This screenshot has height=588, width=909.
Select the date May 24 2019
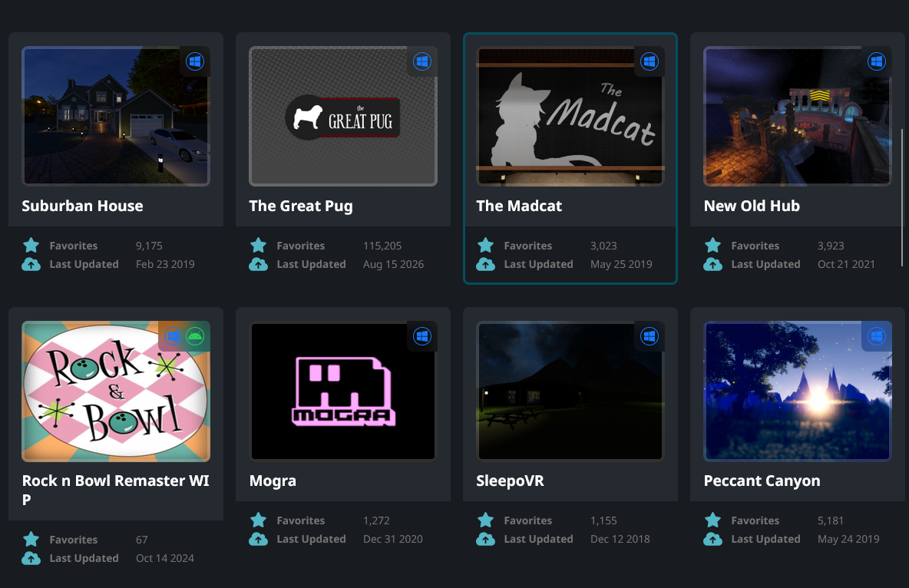(848, 540)
